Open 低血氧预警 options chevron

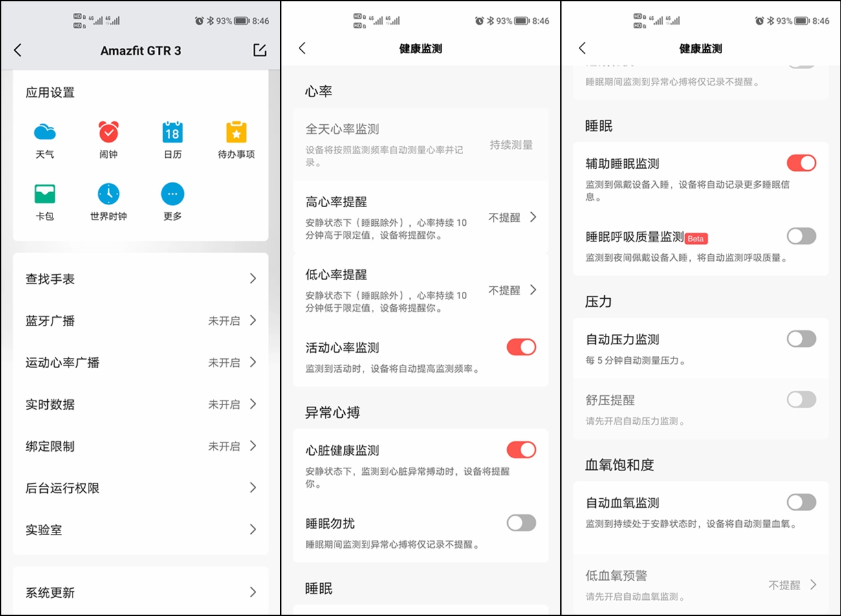click(x=813, y=584)
